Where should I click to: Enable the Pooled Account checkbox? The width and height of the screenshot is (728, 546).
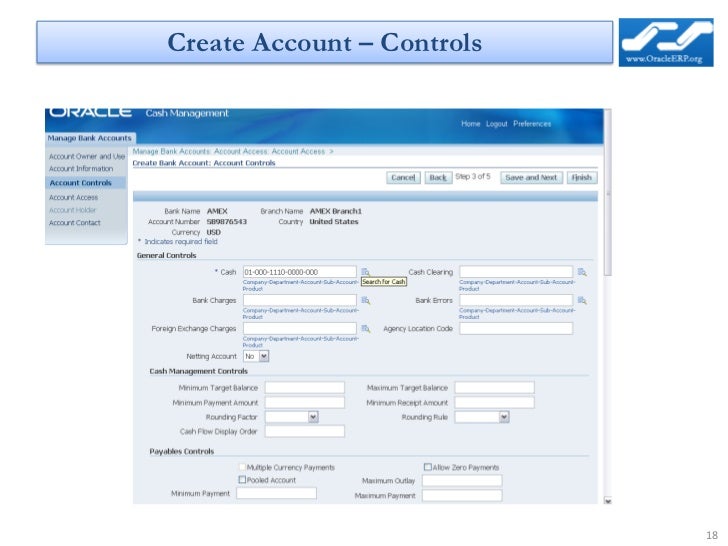242,480
